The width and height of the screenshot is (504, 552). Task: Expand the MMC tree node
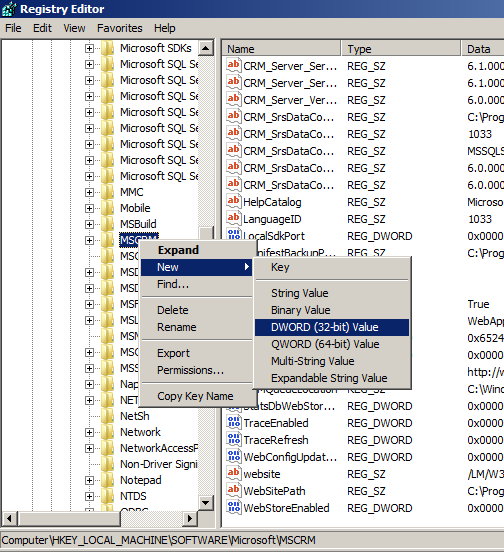89,192
